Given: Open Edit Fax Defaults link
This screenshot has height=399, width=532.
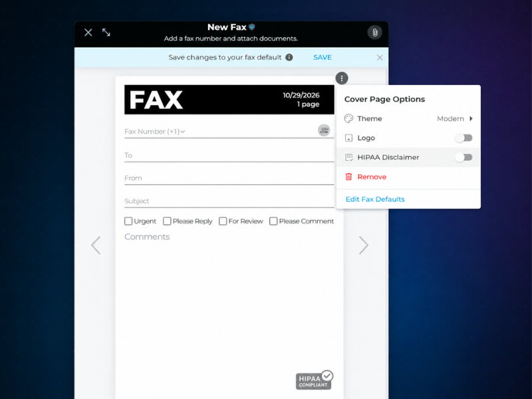Looking at the screenshot, I should click(375, 199).
